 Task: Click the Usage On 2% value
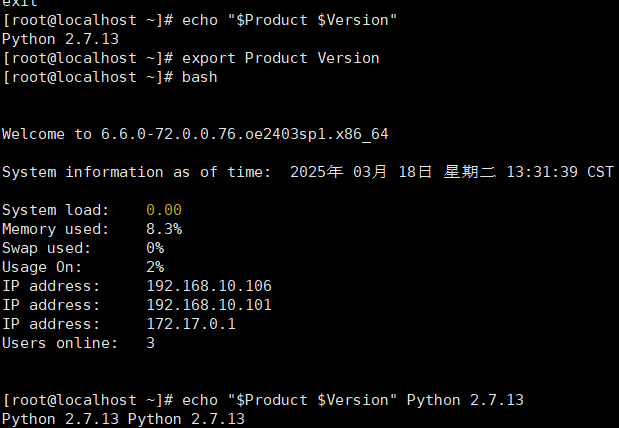(x=155, y=267)
